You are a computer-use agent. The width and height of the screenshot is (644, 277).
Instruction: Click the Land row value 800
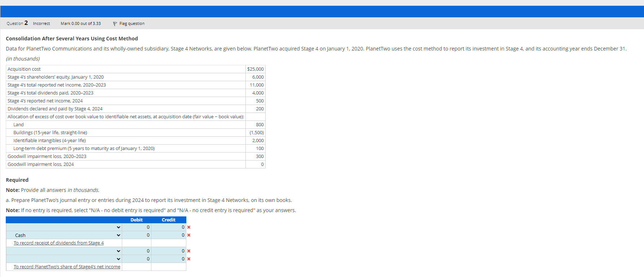coord(260,125)
